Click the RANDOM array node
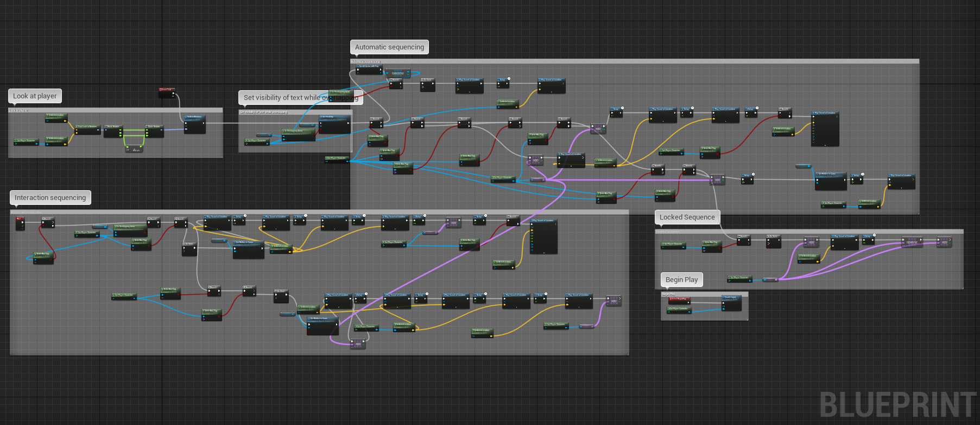The image size is (980, 425). tap(397, 73)
